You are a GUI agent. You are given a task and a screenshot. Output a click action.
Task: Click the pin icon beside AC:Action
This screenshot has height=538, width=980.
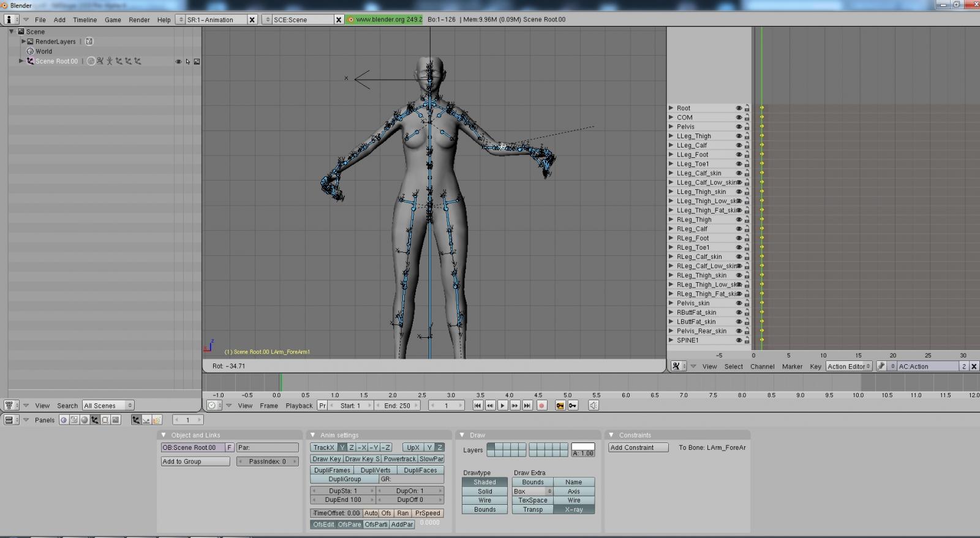point(881,366)
